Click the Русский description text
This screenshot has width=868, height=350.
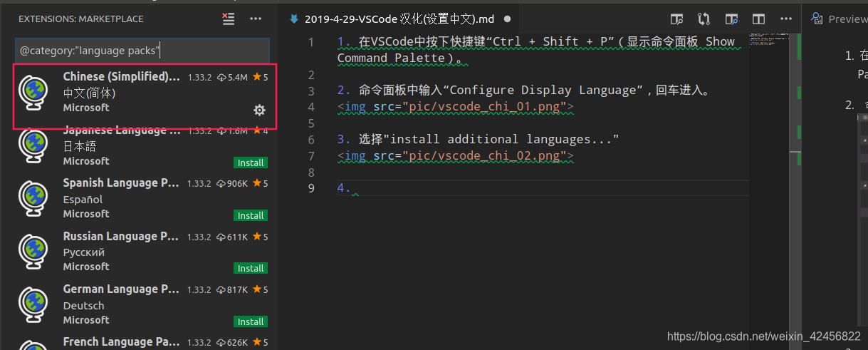click(83, 252)
